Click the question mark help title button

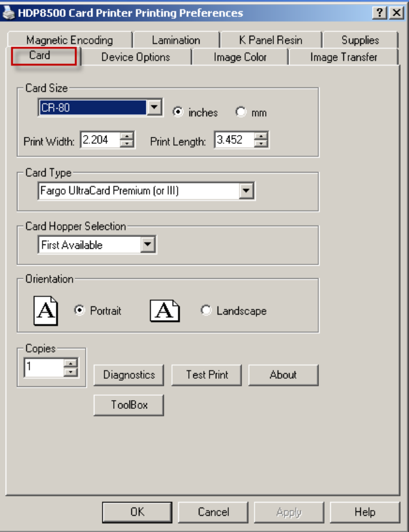click(380, 13)
